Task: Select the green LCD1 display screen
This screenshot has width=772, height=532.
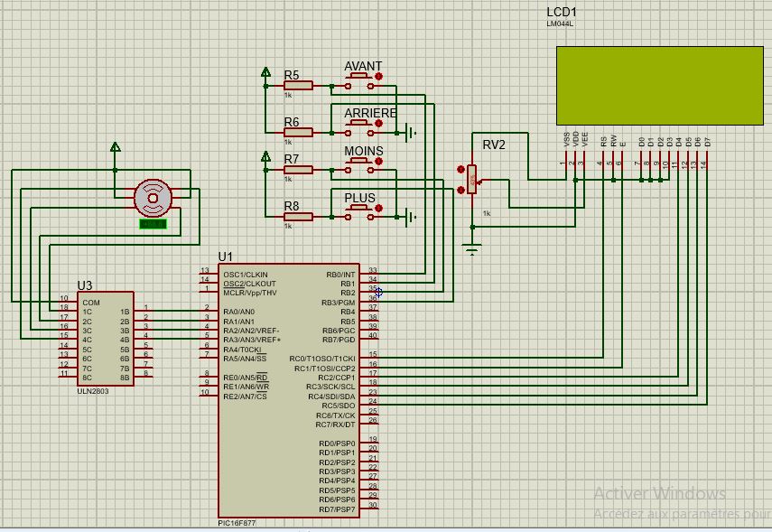Action: pos(660,86)
